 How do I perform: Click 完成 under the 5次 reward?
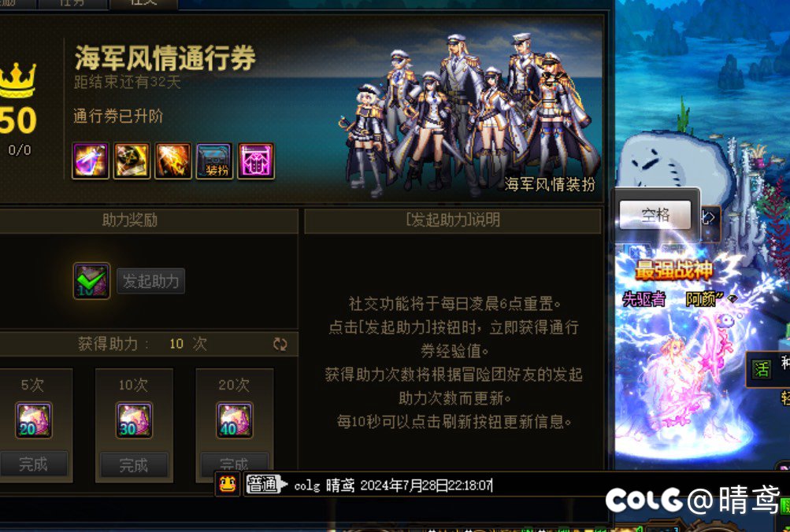tap(33, 464)
